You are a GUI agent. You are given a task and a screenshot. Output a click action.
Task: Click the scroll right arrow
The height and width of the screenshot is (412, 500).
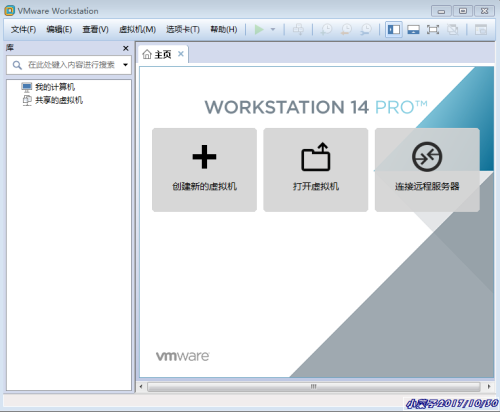(x=489, y=387)
